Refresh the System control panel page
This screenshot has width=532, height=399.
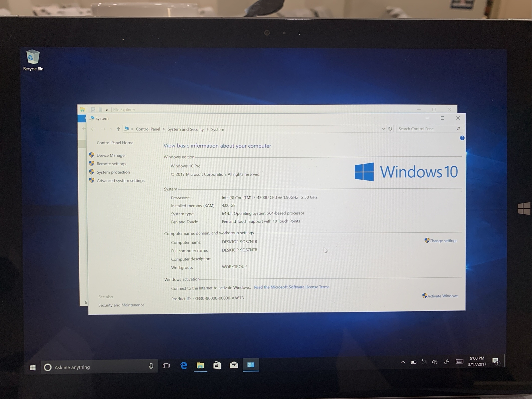point(390,129)
